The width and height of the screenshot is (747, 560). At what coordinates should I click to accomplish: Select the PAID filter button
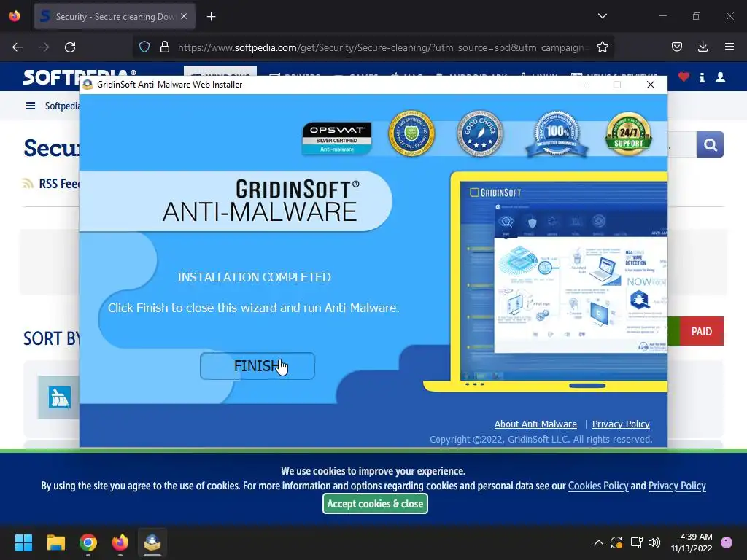point(701,331)
